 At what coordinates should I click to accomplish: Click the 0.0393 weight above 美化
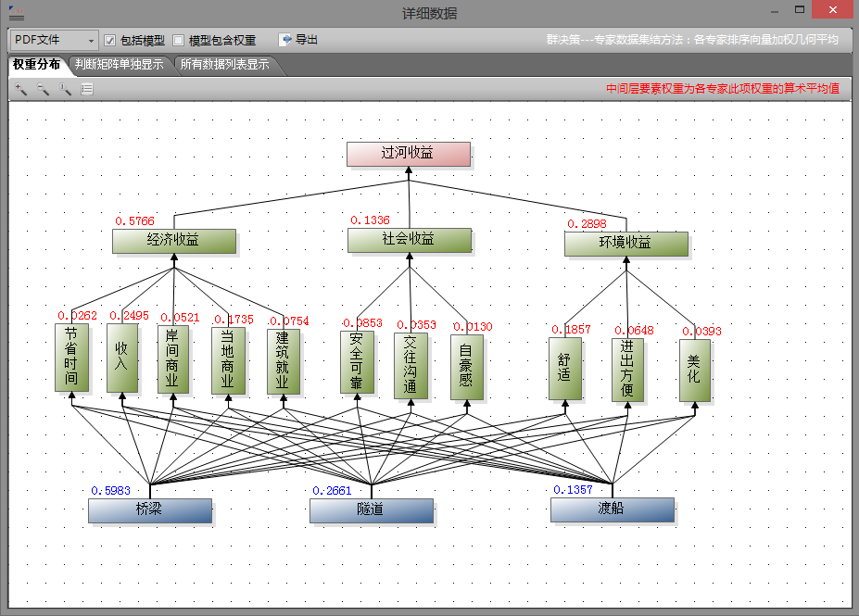coord(701,332)
